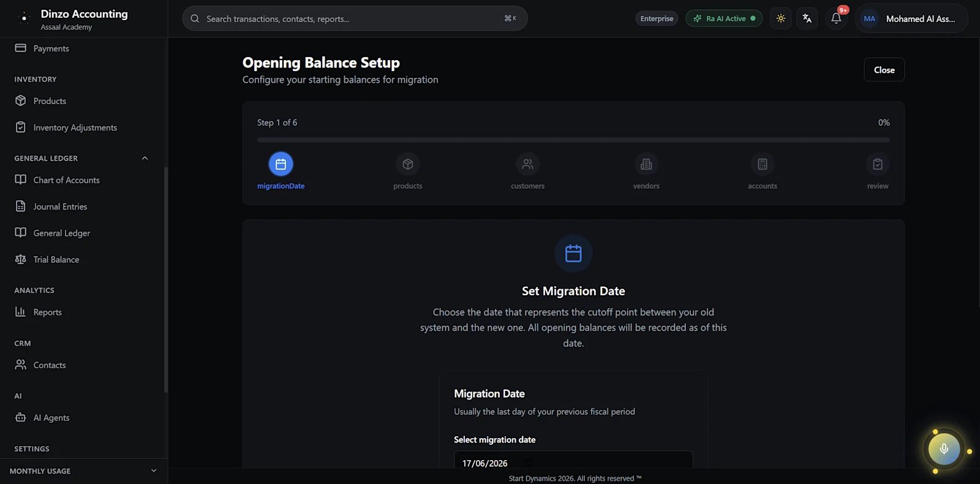This screenshot has height=484, width=980.
Task: Collapse the General Ledger section chevron
Action: pyautogui.click(x=145, y=158)
